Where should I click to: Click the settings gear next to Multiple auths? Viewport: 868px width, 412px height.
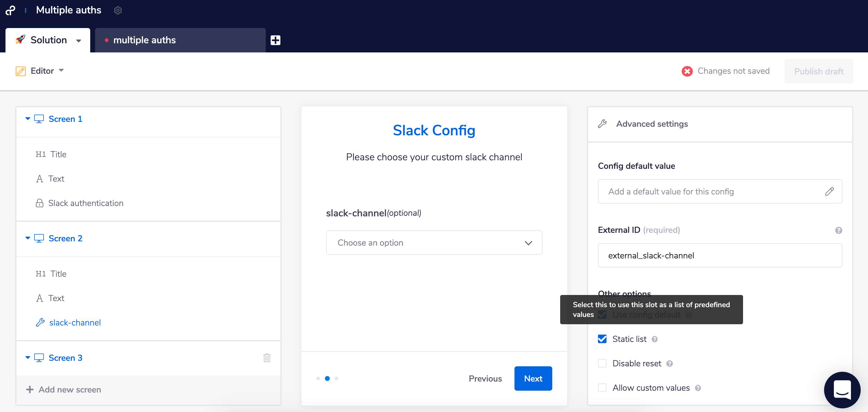(x=118, y=10)
